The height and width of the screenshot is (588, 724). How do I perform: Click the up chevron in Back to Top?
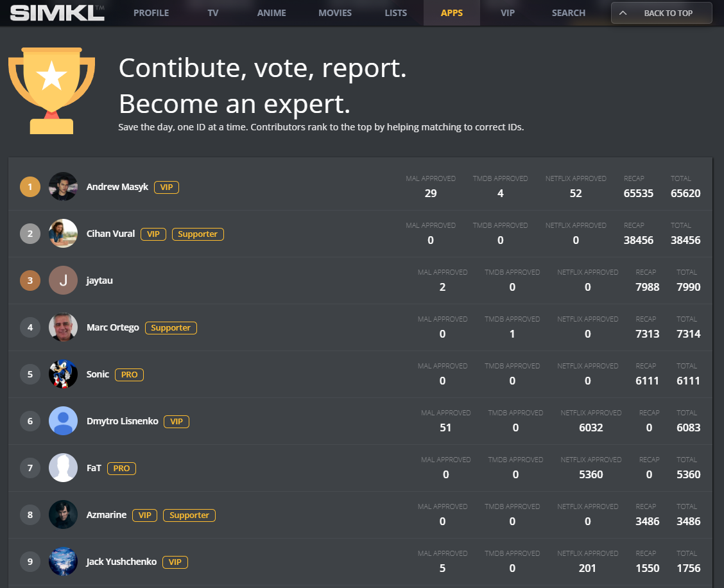pyautogui.click(x=623, y=13)
